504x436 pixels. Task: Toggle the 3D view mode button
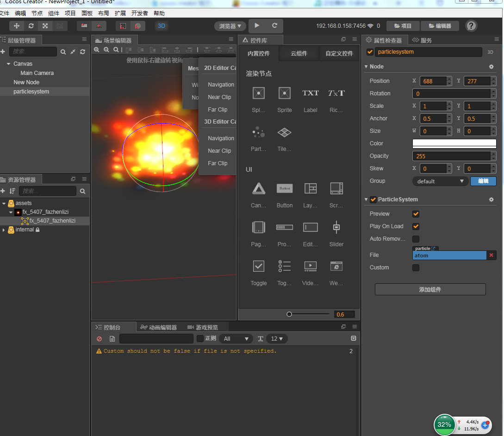click(x=162, y=26)
